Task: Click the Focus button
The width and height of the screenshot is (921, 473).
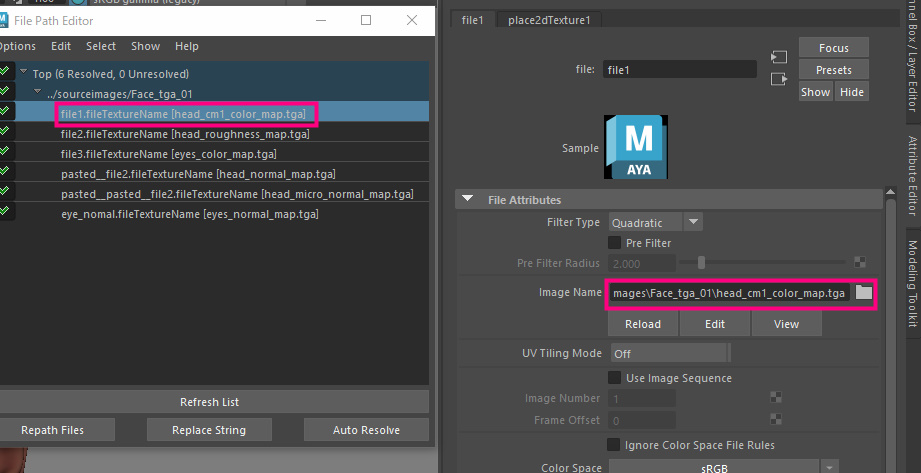Action: coord(833,48)
